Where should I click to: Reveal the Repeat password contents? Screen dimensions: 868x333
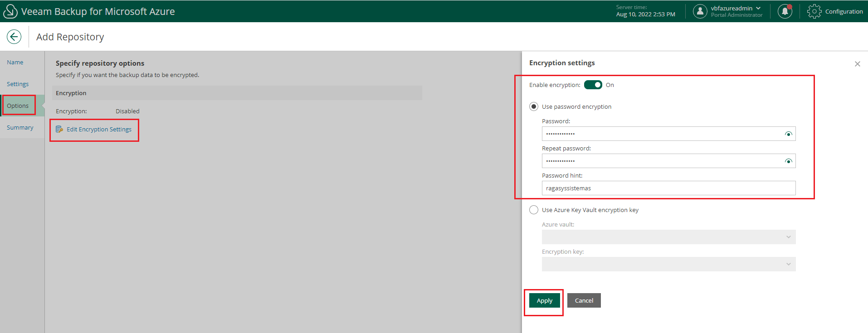pyautogui.click(x=788, y=161)
